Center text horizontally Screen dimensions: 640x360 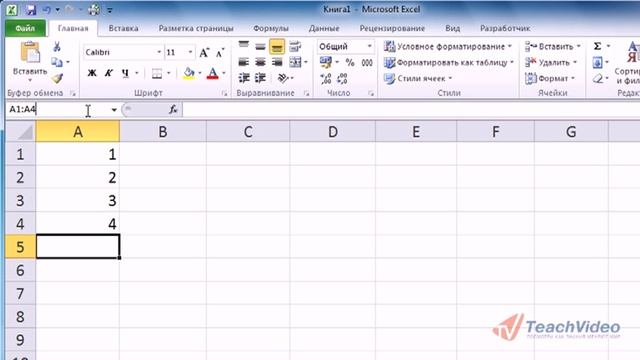point(260,62)
